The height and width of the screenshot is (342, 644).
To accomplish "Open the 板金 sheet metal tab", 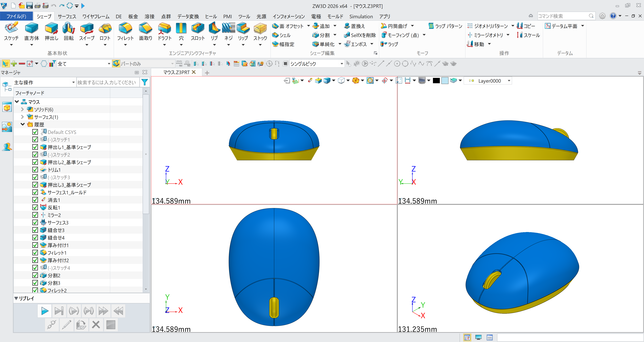I will 133,16.
